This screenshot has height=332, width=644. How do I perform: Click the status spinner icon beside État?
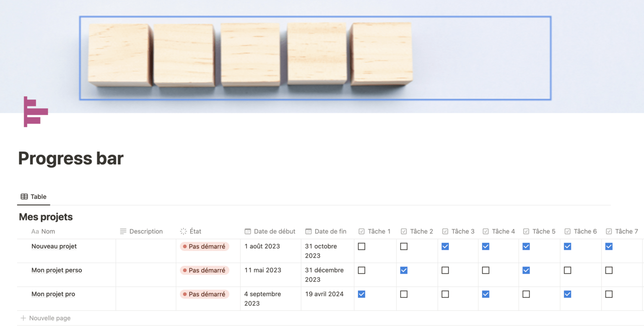click(183, 231)
